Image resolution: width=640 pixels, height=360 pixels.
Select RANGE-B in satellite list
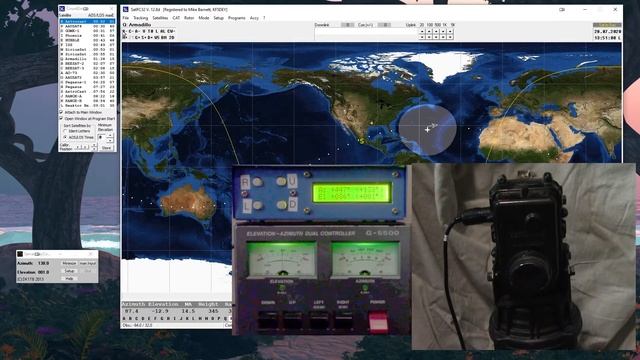(87, 101)
